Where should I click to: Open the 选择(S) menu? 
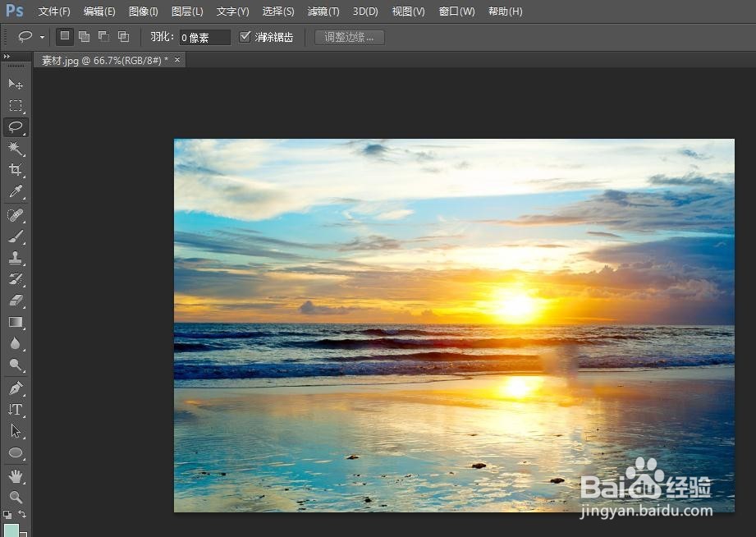click(278, 11)
